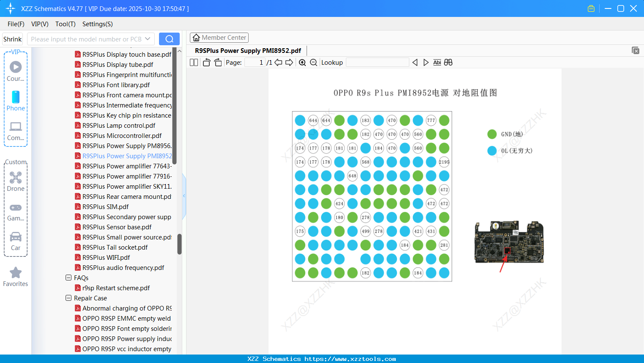Zoom out of the PDF
The image size is (644, 363).
click(x=313, y=62)
